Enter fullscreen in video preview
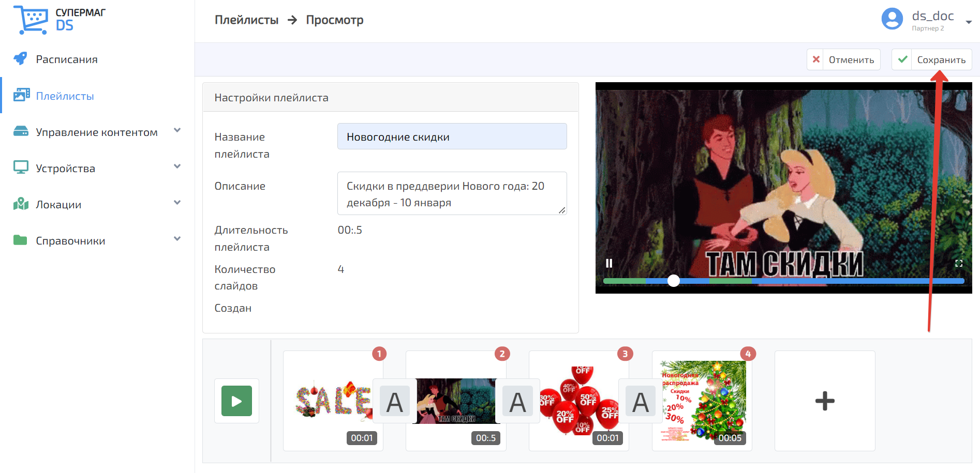This screenshot has width=980, height=473. point(958,263)
